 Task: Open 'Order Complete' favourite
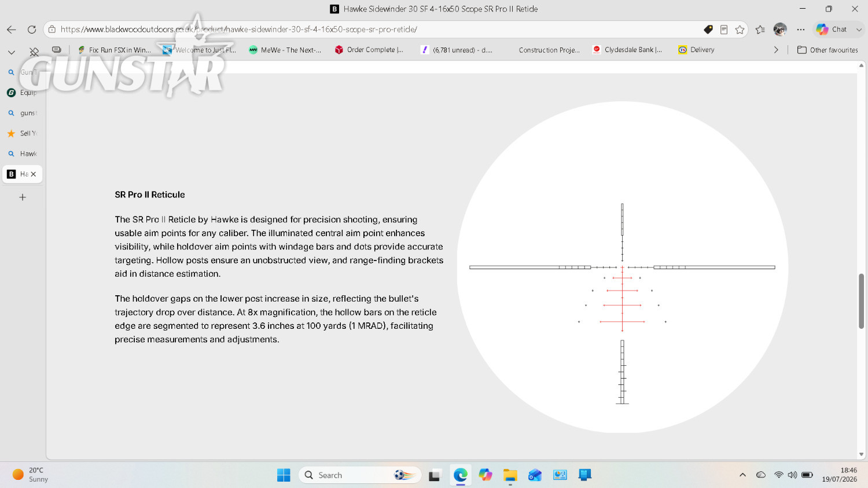[x=369, y=50]
